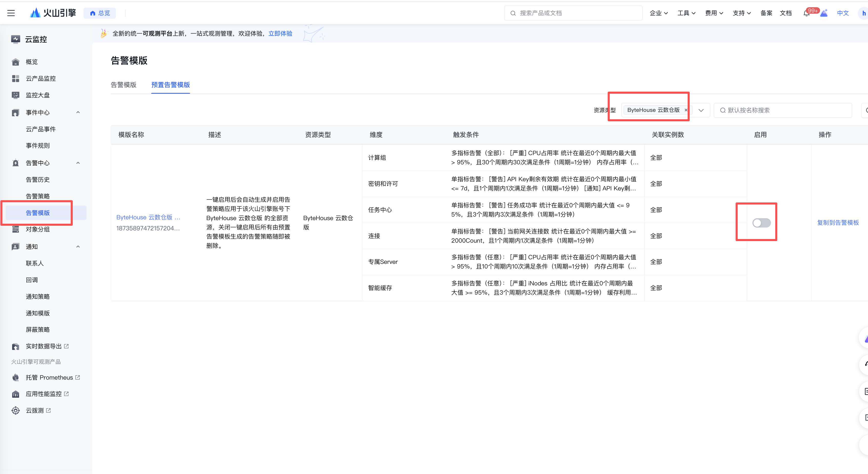Open the notification bell icon

click(x=806, y=14)
